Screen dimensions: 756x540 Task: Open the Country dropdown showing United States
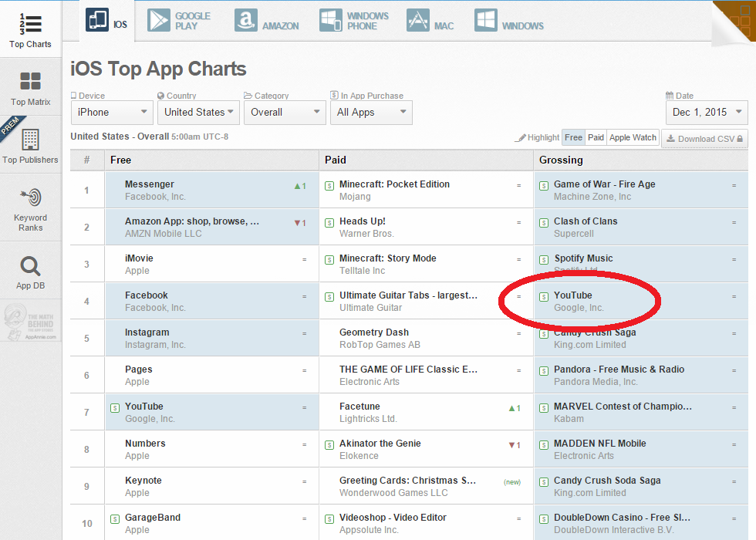[x=198, y=113]
